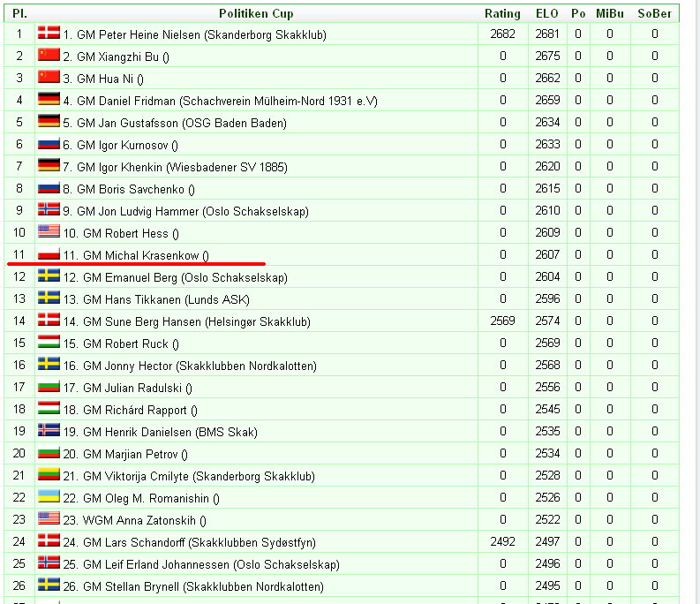Sort by the ELO column header
The height and width of the screenshot is (604, 700).
pyautogui.click(x=546, y=13)
